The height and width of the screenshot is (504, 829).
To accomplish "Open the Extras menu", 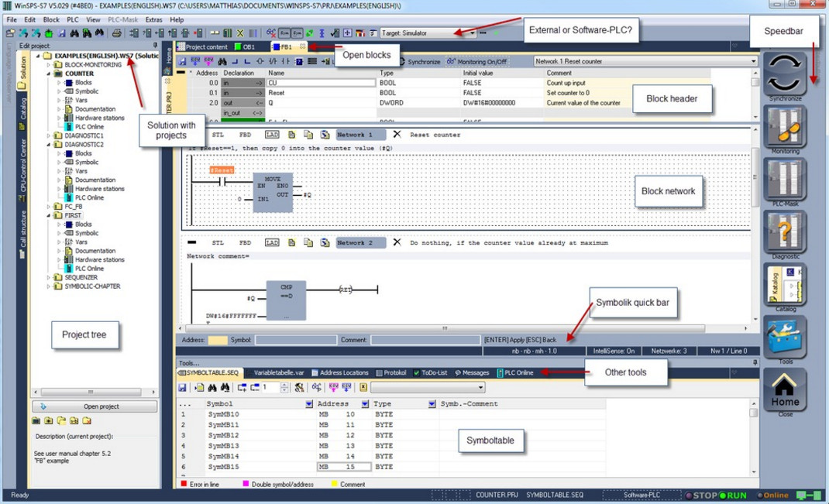I will (156, 20).
